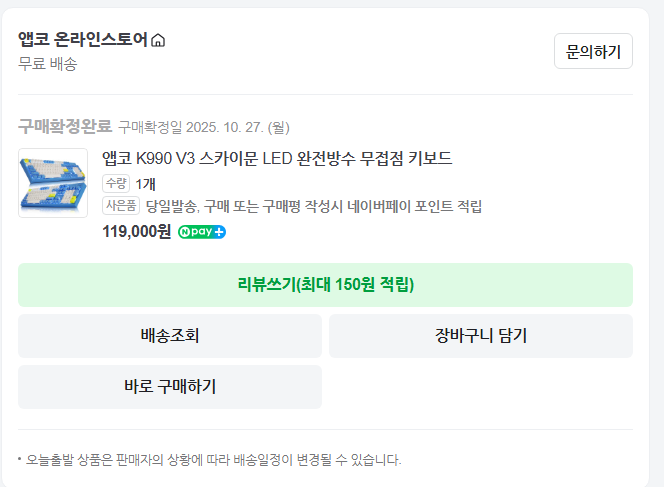The height and width of the screenshot is (487, 664).
Task: Track delivery with 배송조회 button
Action: tap(170, 336)
